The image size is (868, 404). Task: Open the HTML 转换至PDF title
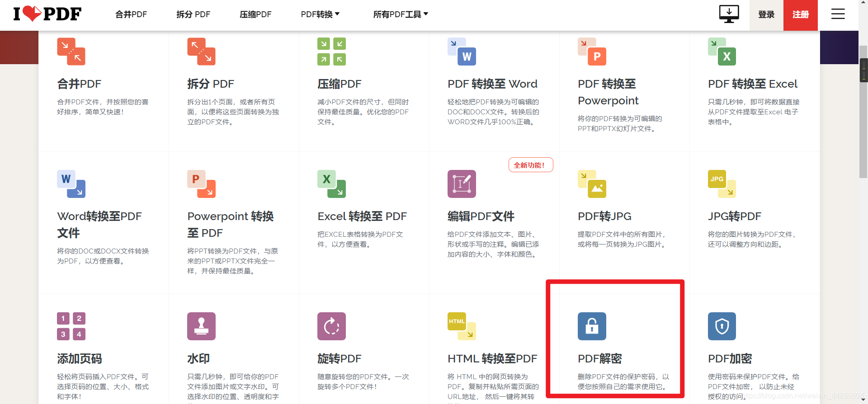coord(492,359)
